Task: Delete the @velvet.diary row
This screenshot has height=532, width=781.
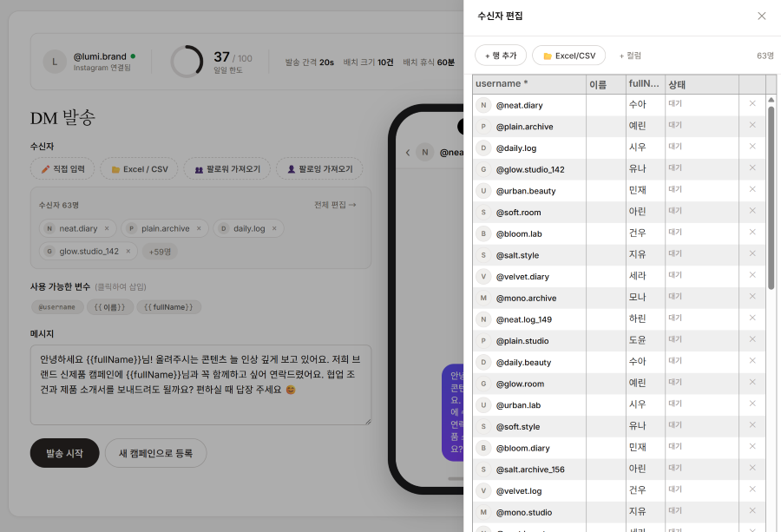Action: [752, 275]
